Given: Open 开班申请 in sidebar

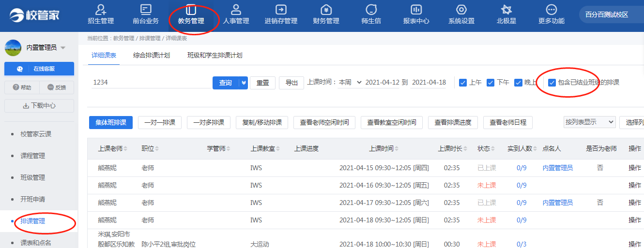Looking at the screenshot, I should coord(32,199).
